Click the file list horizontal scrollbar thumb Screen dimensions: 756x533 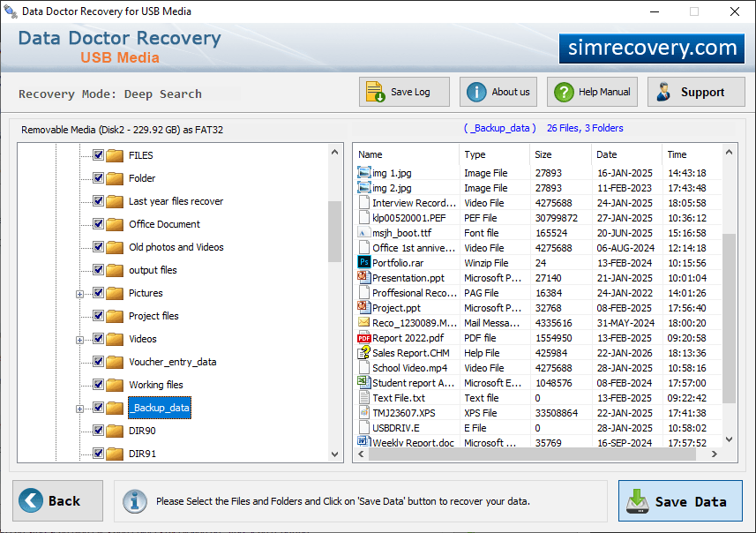tap(532, 454)
